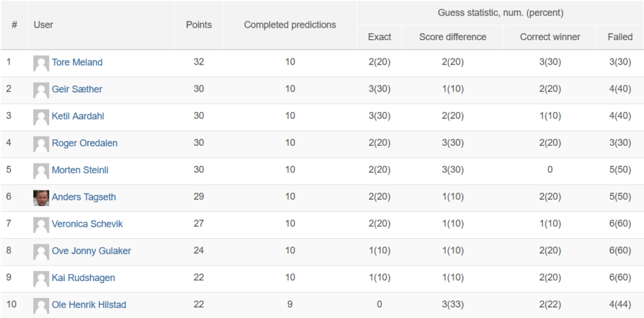Click Ketil Aardahl's avatar placeholder

click(41, 118)
